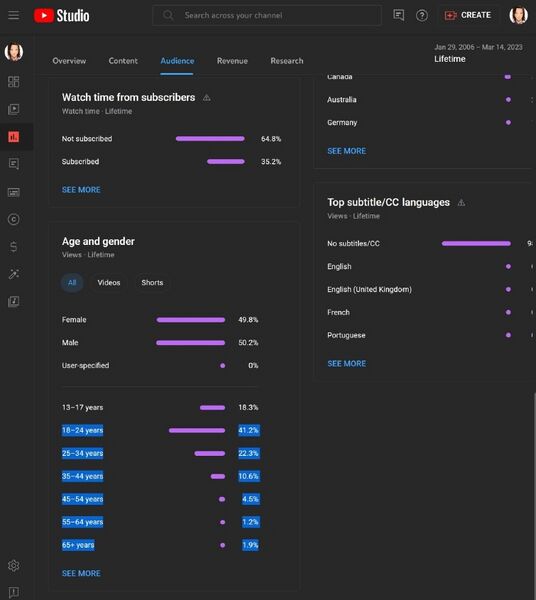This screenshot has width=536, height=600.
Task: Click the 45–54 years row label
Action: 82,499
